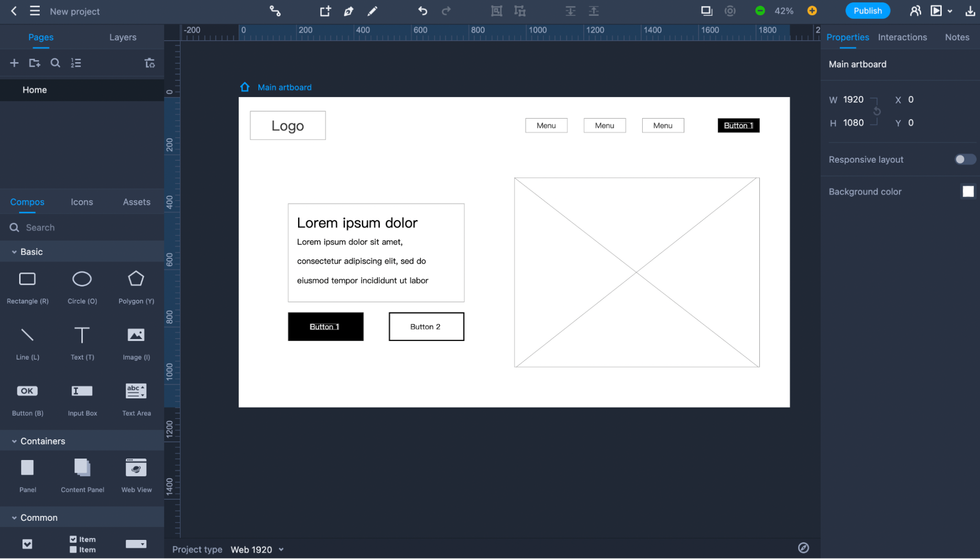Image resolution: width=980 pixels, height=559 pixels.
Task: Select the connection line tool
Action: tap(275, 11)
